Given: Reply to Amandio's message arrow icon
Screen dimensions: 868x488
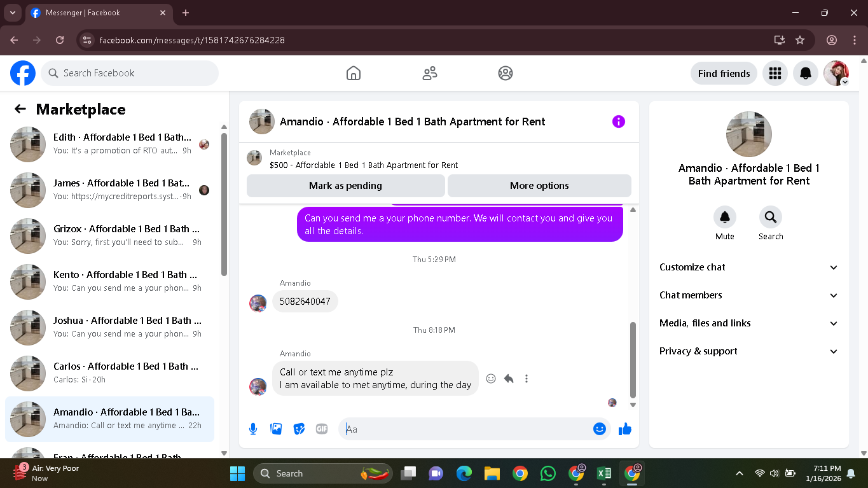Looking at the screenshot, I should click(x=509, y=379).
